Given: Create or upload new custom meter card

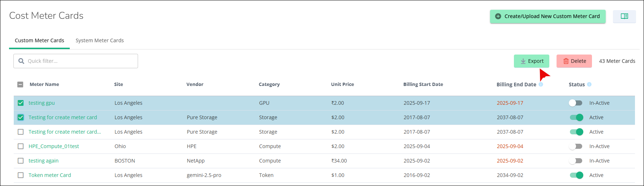Looking at the screenshot, I should [548, 16].
